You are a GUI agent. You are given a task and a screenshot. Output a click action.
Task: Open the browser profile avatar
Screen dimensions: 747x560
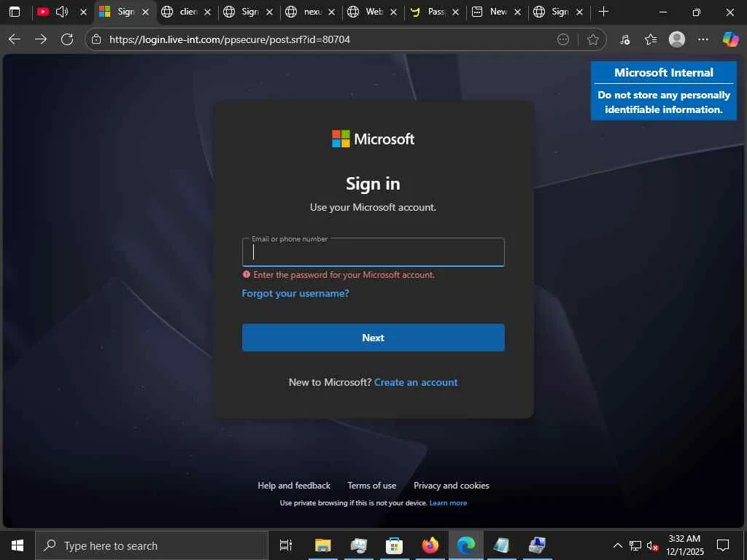(x=677, y=39)
